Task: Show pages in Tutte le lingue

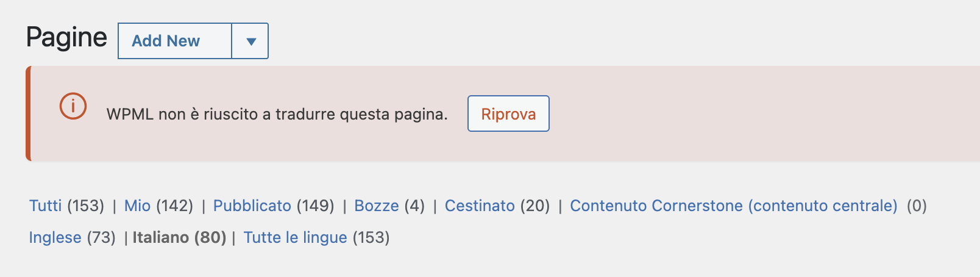Action: click(x=296, y=237)
